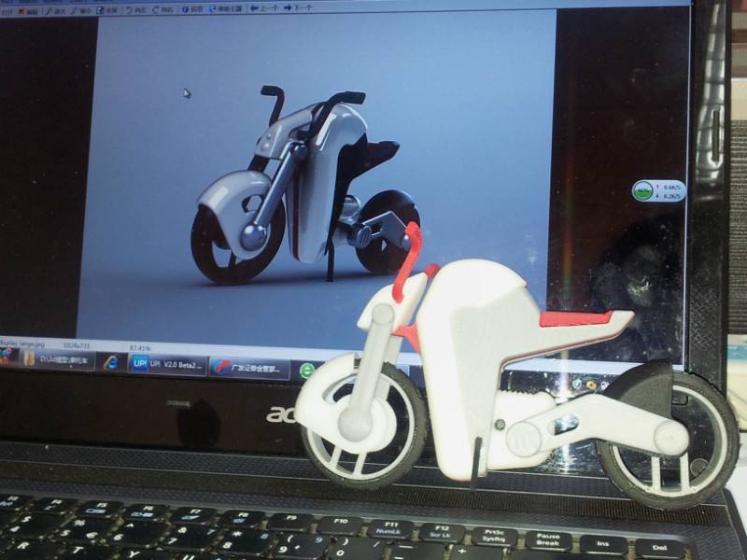The image size is (747, 560).
Task: Rotate image left using 向左 icon
Action: pyautogui.click(x=136, y=10)
